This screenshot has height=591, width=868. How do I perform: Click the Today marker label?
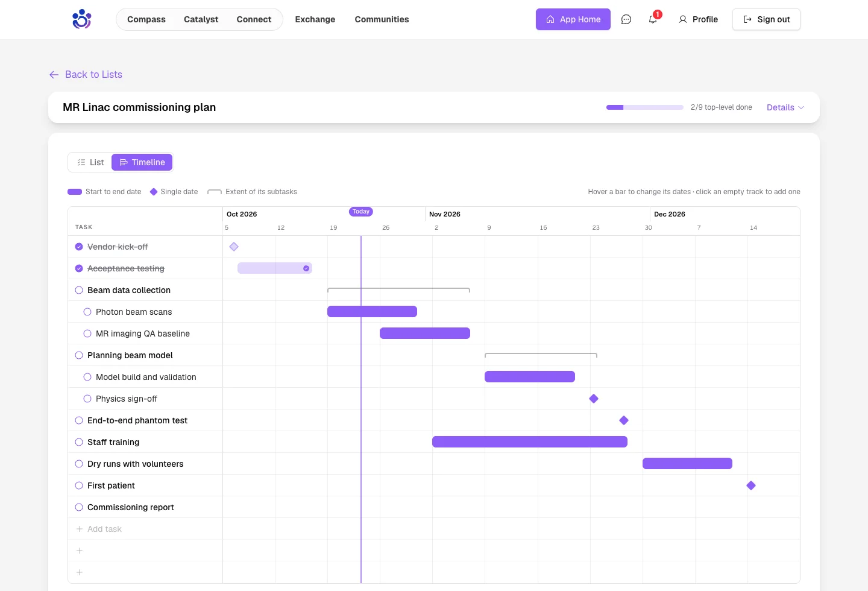361,212
